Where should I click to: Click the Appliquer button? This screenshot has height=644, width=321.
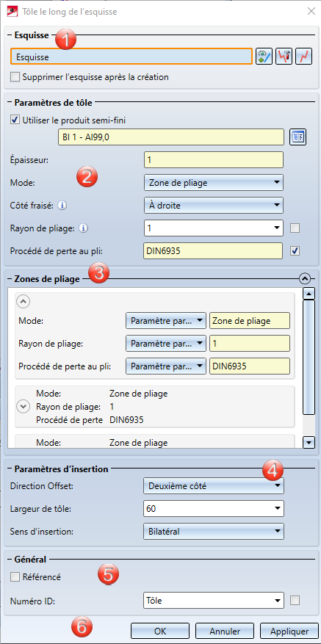pyautogui.click(x=289, y=631)
